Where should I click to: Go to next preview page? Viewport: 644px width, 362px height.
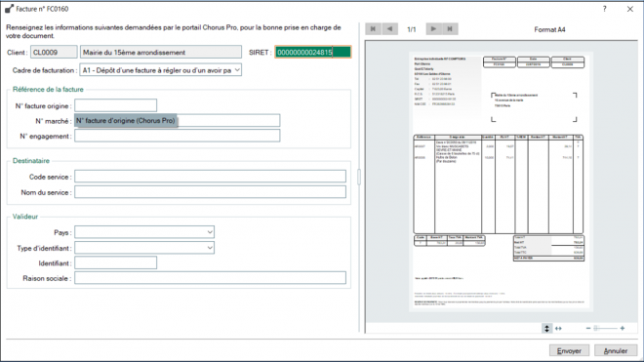coord(433,28)
